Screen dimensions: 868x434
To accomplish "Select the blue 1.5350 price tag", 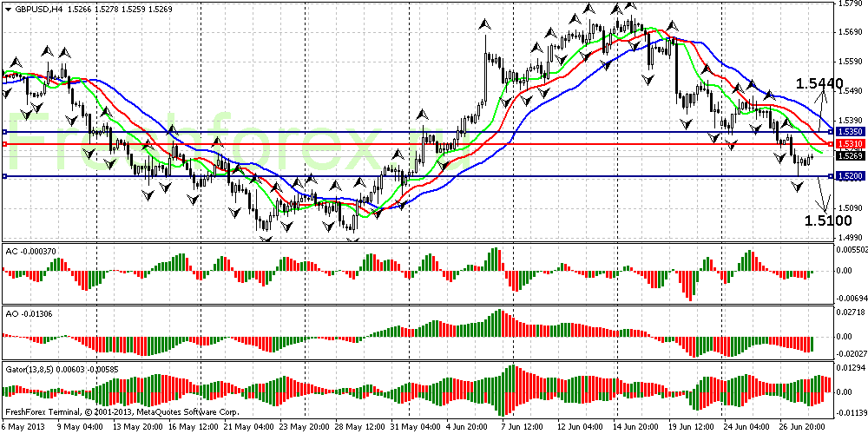I will click(x=848, y=131).
